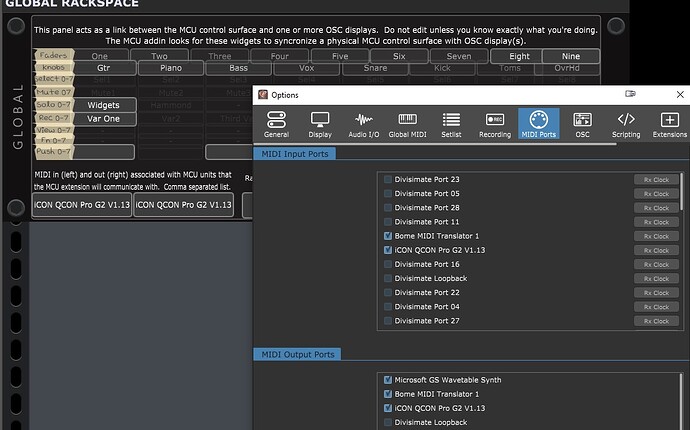Open the Global MIDI options icon

[407, 124]
